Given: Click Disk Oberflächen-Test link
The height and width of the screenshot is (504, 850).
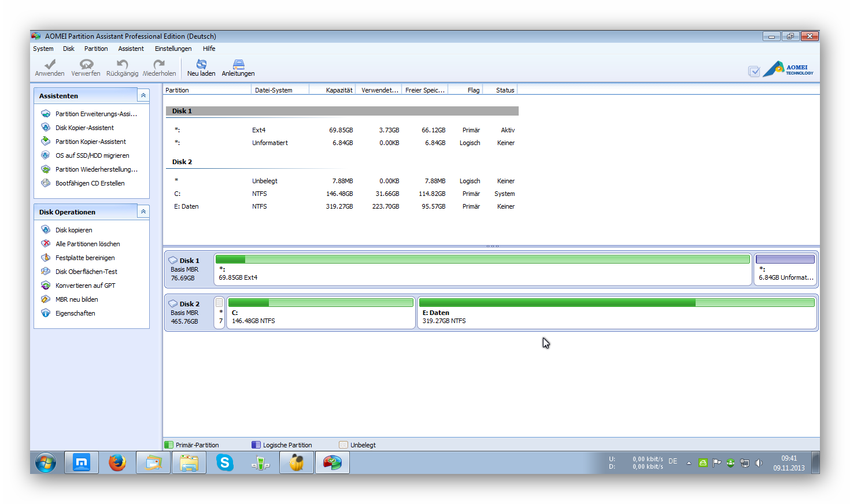Looking at the screenshot, I should click(86, 272).
